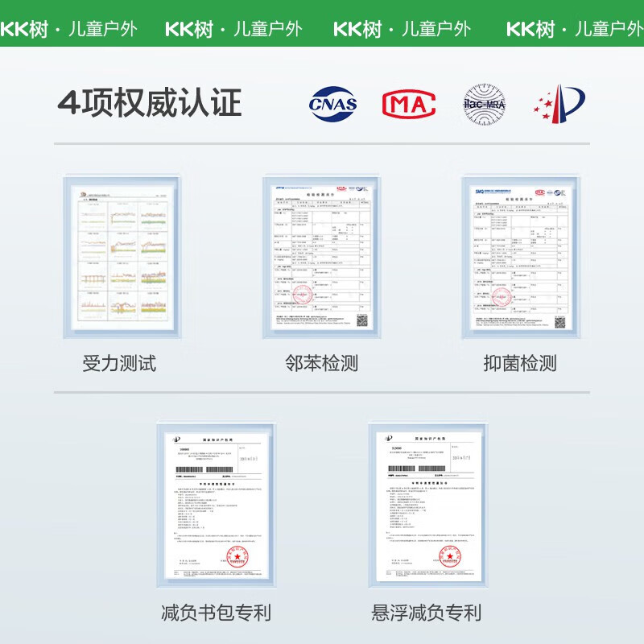Viewport: 644px width, 644px height.
Task: Open the 抑菌检测 report document thumbnail
Action: [520, 258]
